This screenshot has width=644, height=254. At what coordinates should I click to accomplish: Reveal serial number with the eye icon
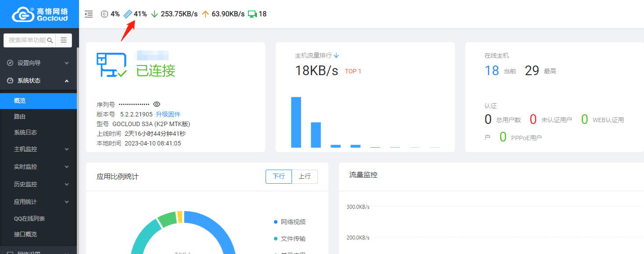157,104
